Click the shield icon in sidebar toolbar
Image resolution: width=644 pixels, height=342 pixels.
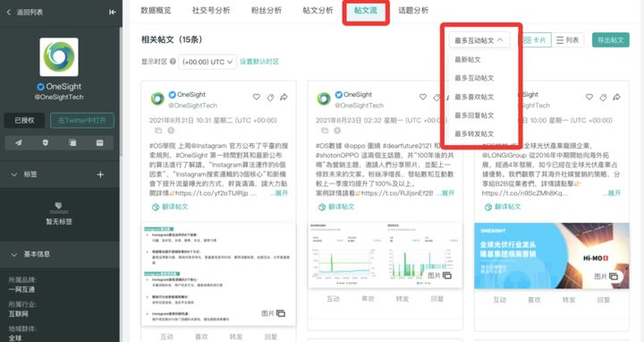point(46,142)
